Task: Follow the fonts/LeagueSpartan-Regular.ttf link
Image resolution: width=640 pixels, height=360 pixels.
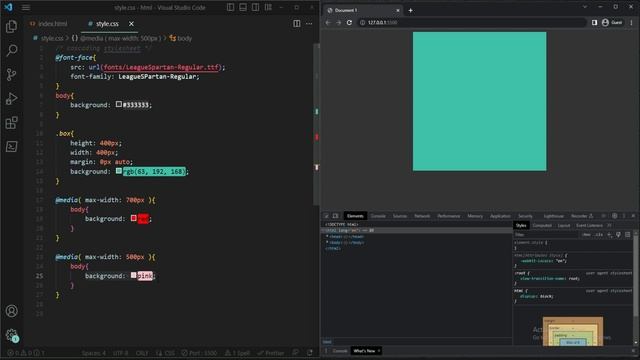Action: [161, 67]
